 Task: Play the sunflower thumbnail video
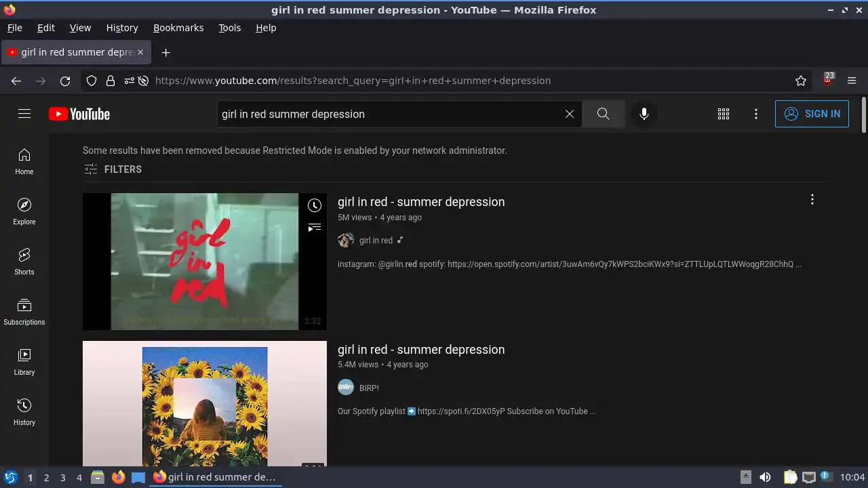205,403
